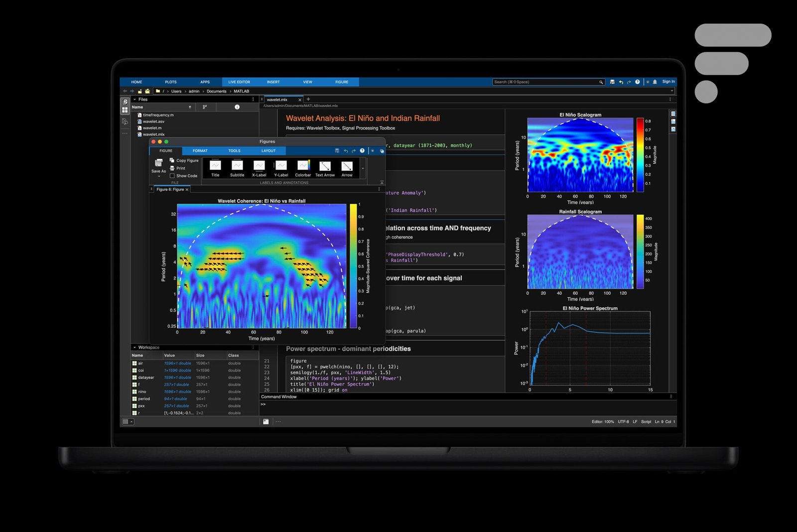
Task: Collapse the Workspace panel
Action: pos(134,347)
